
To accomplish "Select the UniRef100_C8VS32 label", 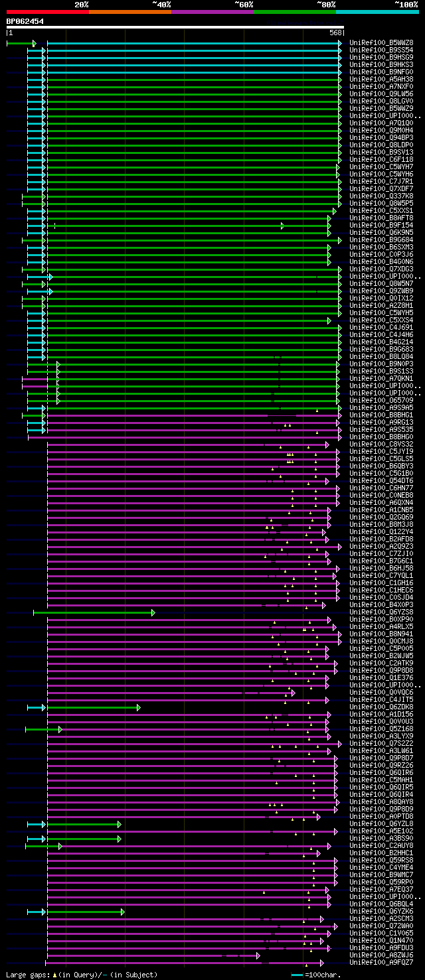I will (x=381, y=444).
